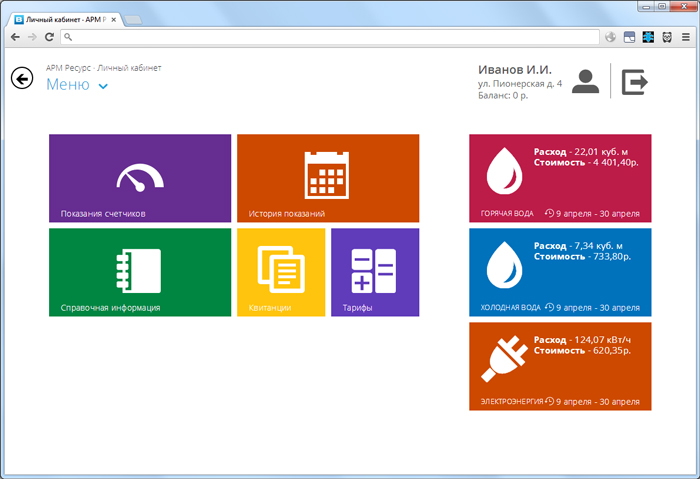Viewport: 700px width, 479px height.
Task: Open the speedometer meter readings tile
Action: pyautogui.click(x=140, y=178)
